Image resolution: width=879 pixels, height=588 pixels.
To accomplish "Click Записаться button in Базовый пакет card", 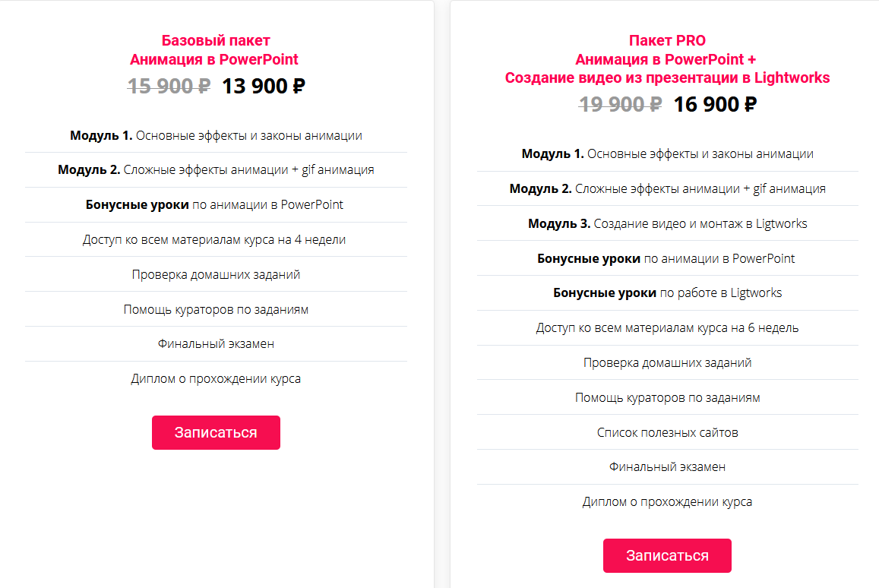I will coord(216,432).
